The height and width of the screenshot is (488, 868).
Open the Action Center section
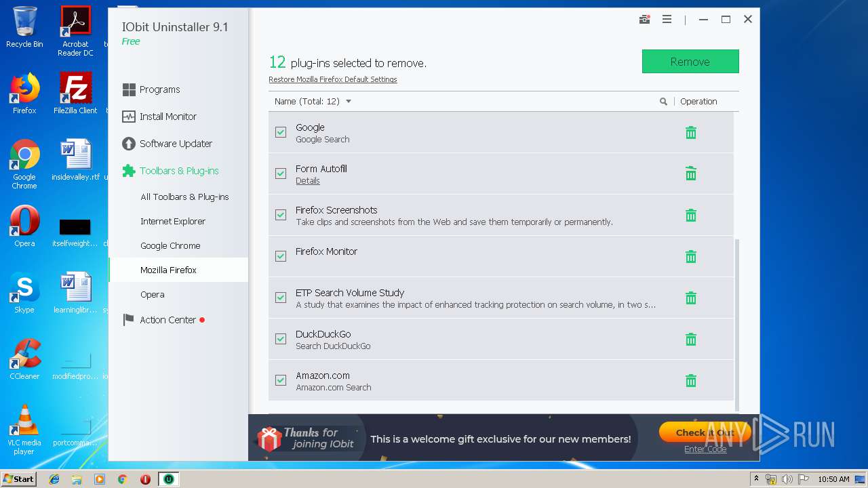(163, 320)
